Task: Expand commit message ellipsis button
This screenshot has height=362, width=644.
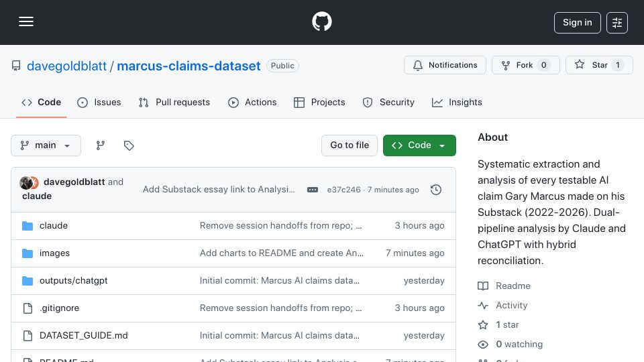Action: pyautogui.click(x=313, y=190)
